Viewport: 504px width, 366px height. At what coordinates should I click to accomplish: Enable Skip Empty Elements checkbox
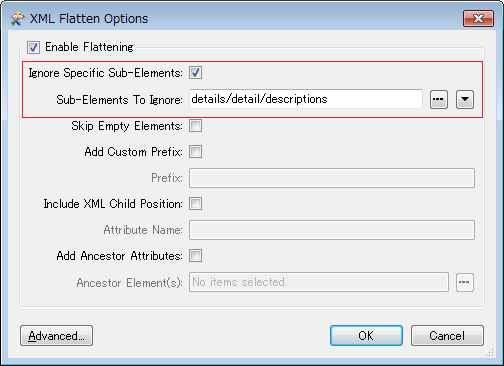pyautogui.click(x=195, y=126)
